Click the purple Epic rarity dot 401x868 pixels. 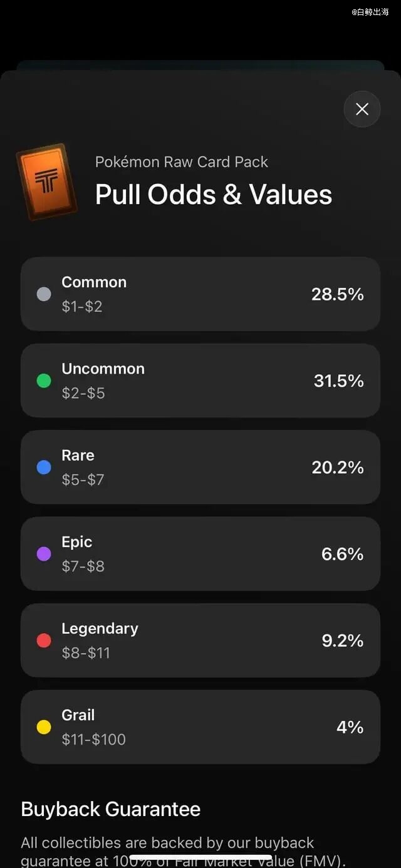(x=44, y=554)
